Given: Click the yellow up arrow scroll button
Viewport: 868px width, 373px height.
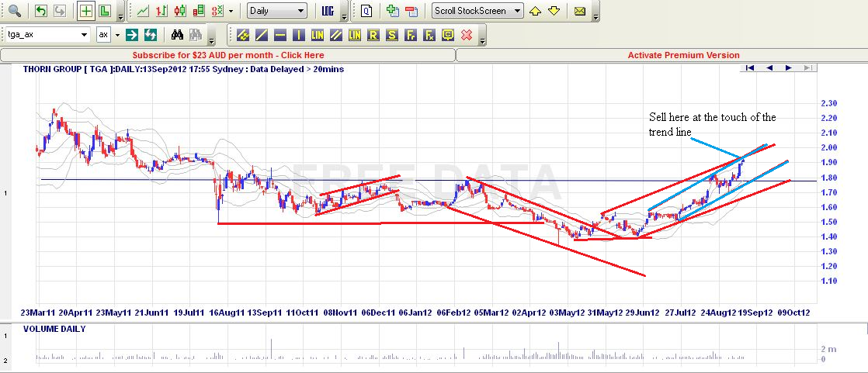Looking at the screenshot, I should pos(535,11).
